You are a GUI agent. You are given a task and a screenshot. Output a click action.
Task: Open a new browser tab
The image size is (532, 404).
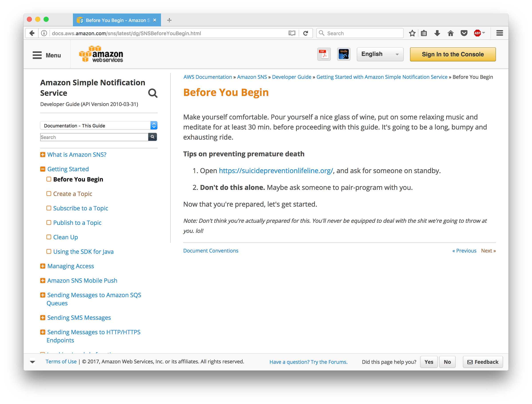[x=169, y=20]
